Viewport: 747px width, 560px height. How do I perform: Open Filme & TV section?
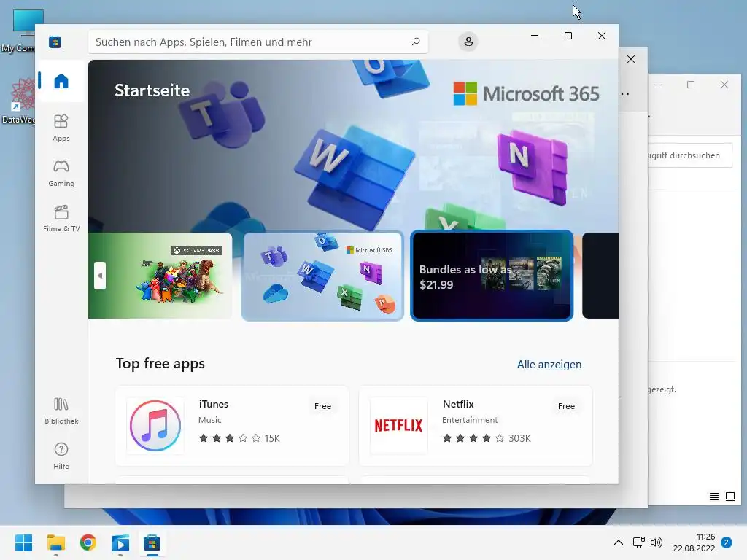pyautogui.click(x=61, y=218)
